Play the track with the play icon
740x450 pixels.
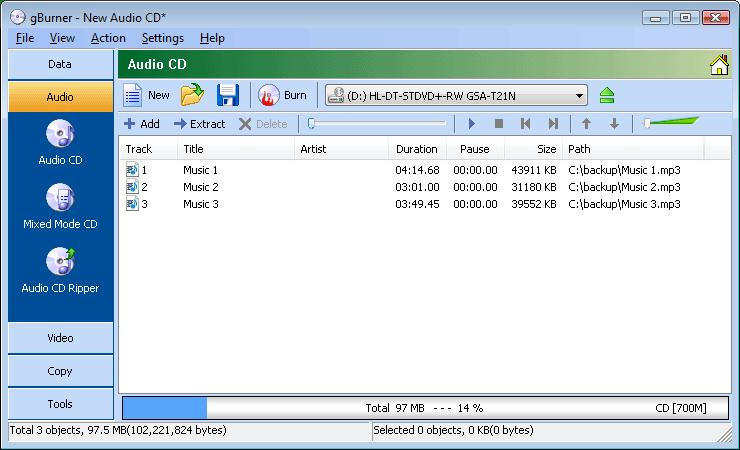click(x=471, y=124)
